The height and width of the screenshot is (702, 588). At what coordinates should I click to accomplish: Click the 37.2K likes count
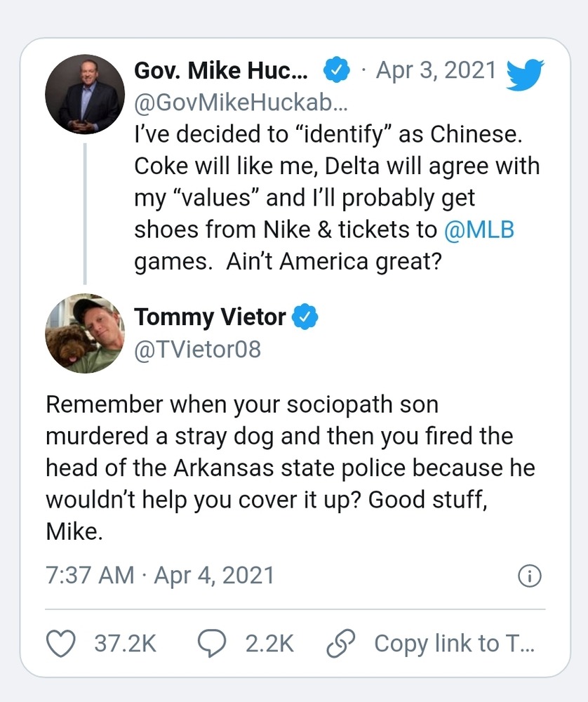[x=125, y=644]
